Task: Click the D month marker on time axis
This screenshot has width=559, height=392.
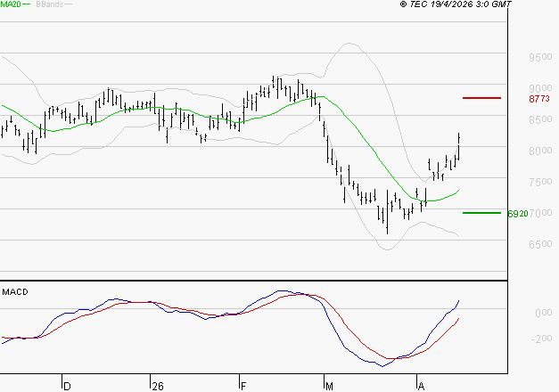Action: [x=67, y=386]
